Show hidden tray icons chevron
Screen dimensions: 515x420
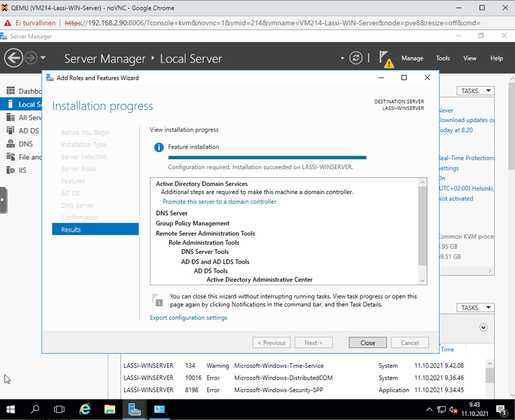[429, 409]
